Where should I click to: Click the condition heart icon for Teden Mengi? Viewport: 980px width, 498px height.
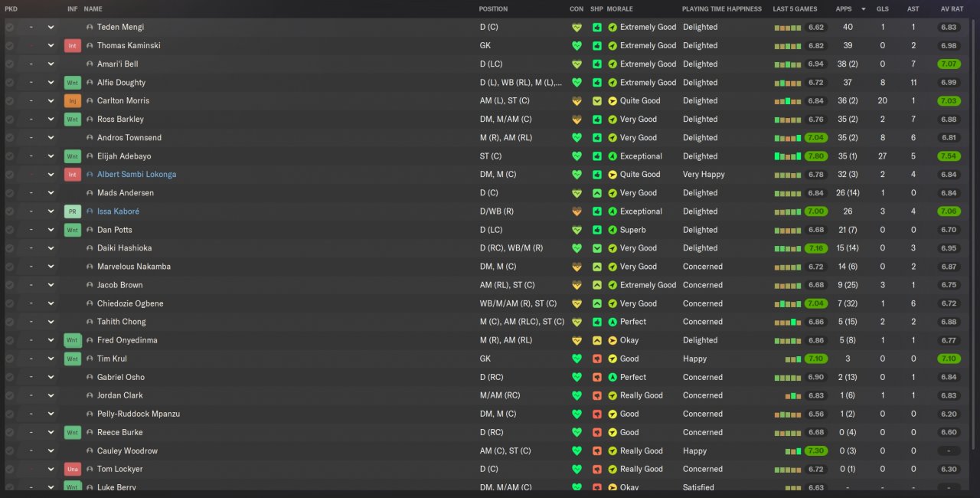[x=577, y=27]
